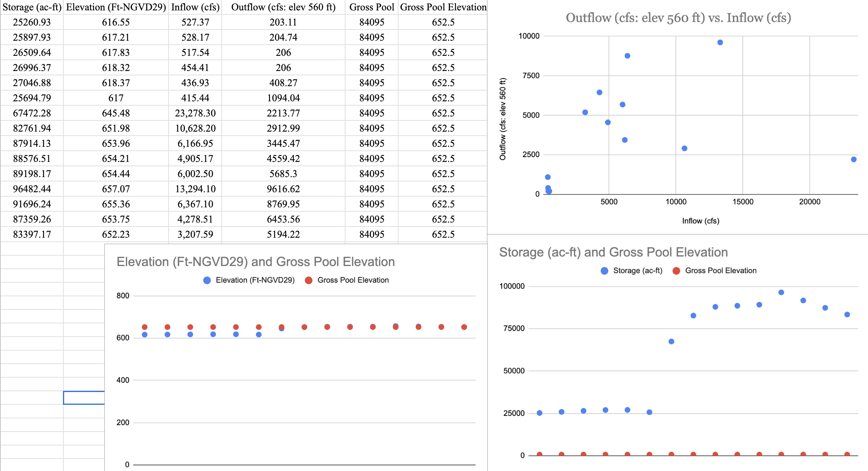Click the elevation cell showing 645.48
Viewport: 868px width, 471px height.
point(116,113)
